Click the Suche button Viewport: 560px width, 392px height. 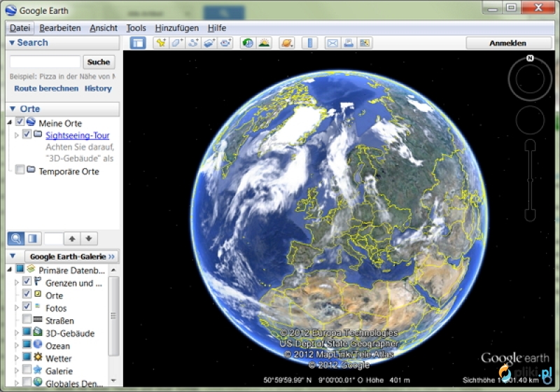pos(99,62)
